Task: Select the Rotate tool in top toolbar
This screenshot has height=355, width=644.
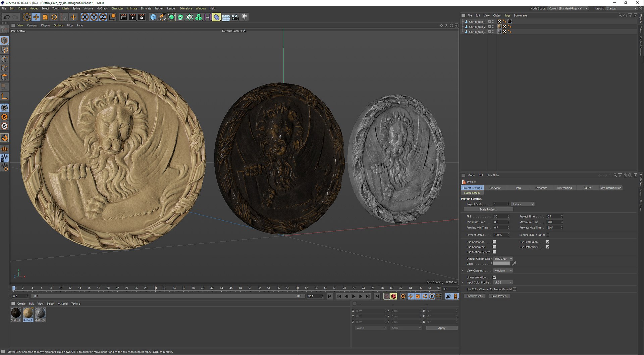Action: click(x=54, y=17)
